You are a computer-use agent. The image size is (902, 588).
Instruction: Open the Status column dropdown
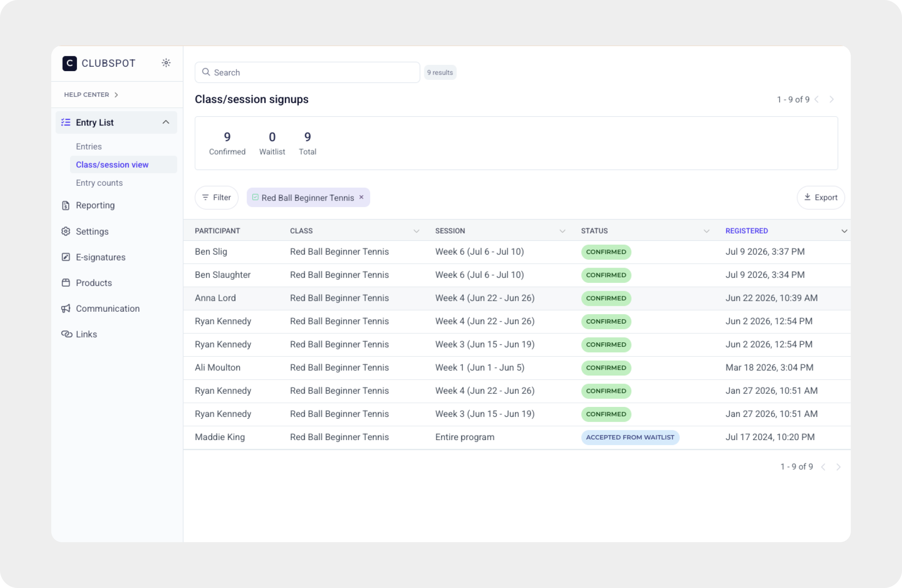click(706, 231)
